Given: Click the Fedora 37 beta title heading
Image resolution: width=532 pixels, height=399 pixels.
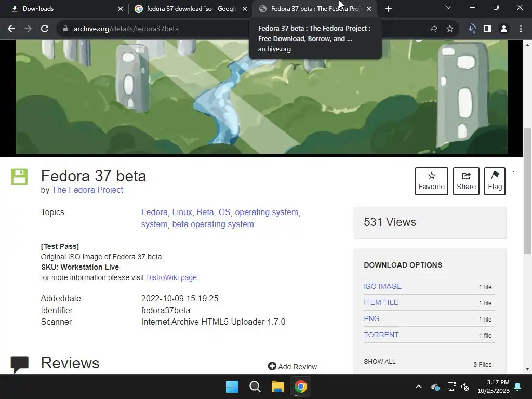Looking at the screenshot, I should pos(94,176).
